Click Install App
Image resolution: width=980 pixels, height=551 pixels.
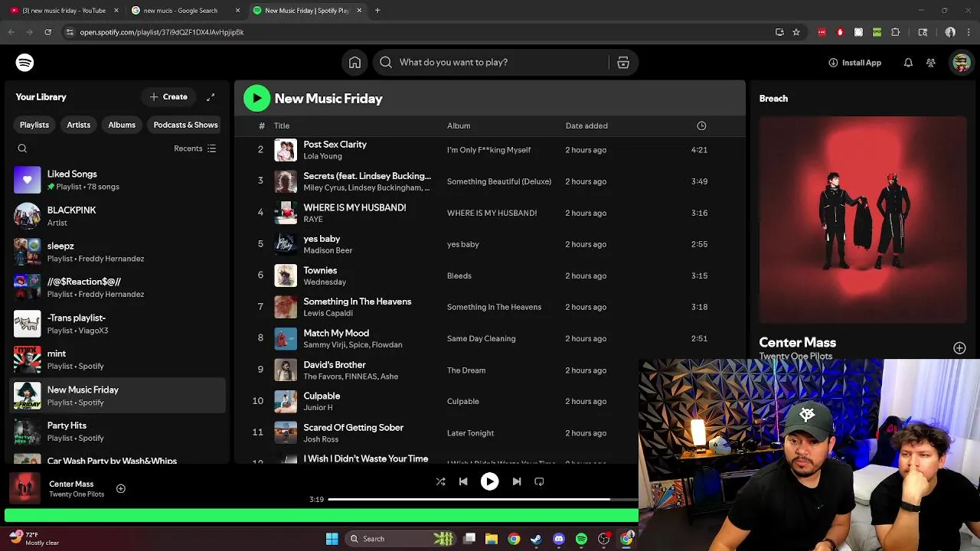point(854,63)
